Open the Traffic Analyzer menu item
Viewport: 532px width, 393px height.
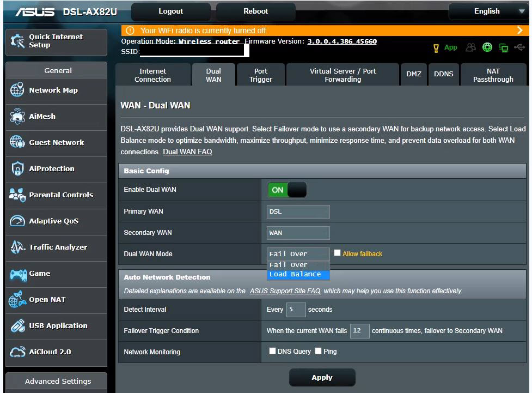(56, 247)
